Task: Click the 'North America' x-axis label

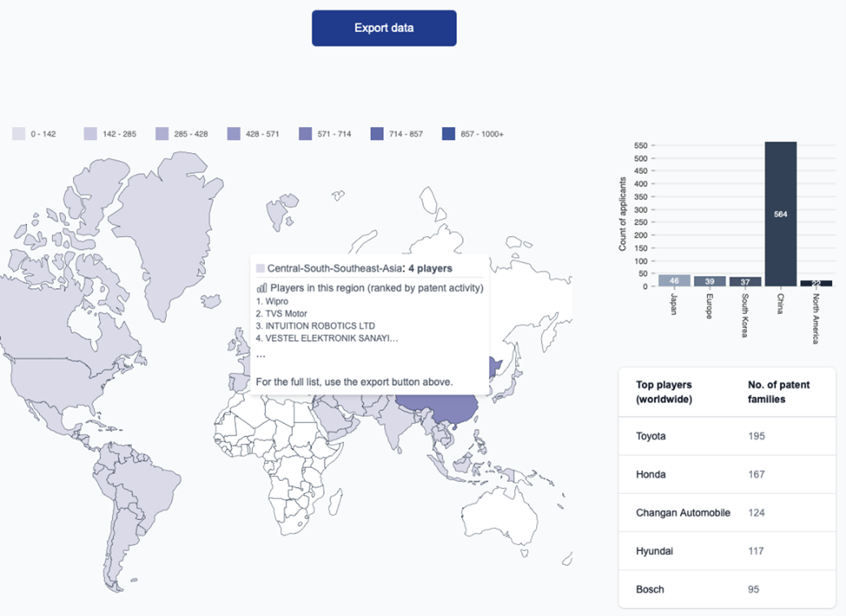Action: [x=816, y=319]
